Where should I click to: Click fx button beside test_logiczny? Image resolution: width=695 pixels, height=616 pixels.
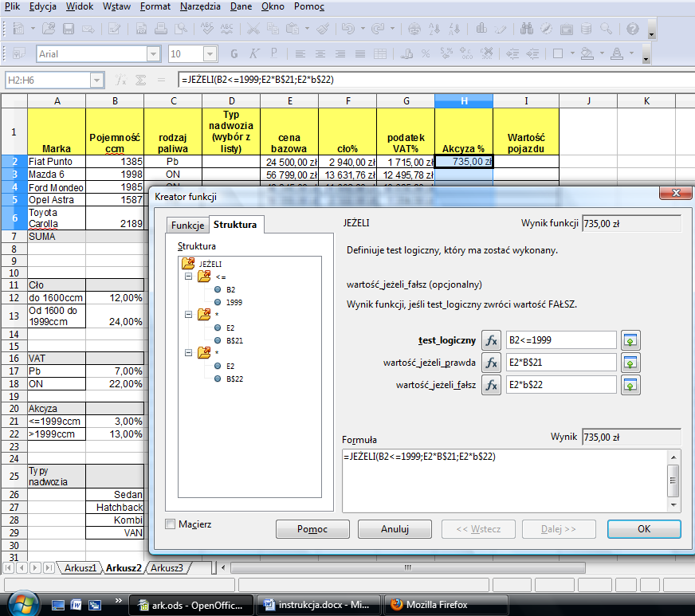[491, 340]
